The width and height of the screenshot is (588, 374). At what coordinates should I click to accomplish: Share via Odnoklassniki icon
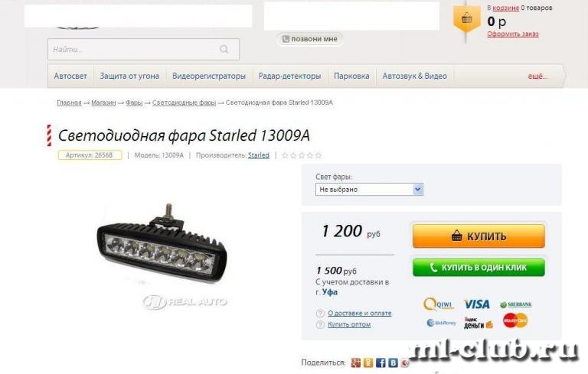click(367, 363)
